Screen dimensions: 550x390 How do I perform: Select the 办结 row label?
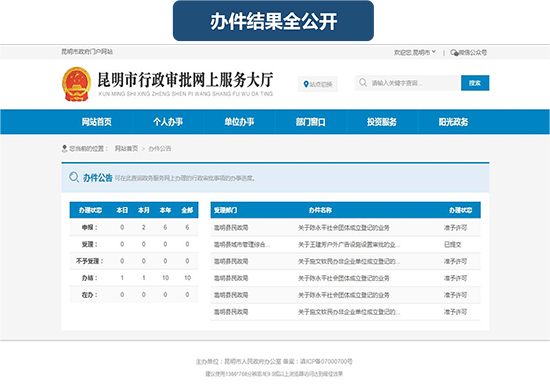point(89,278)
